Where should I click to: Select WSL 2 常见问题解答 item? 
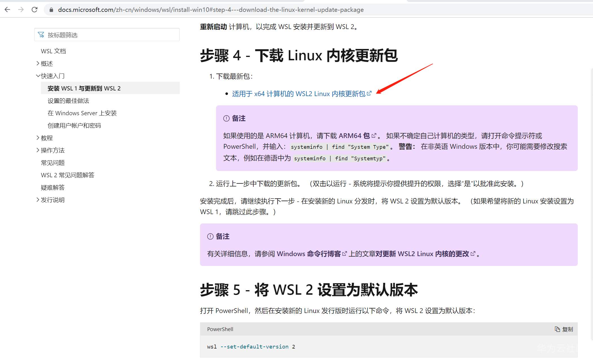(x=67, y=175)
